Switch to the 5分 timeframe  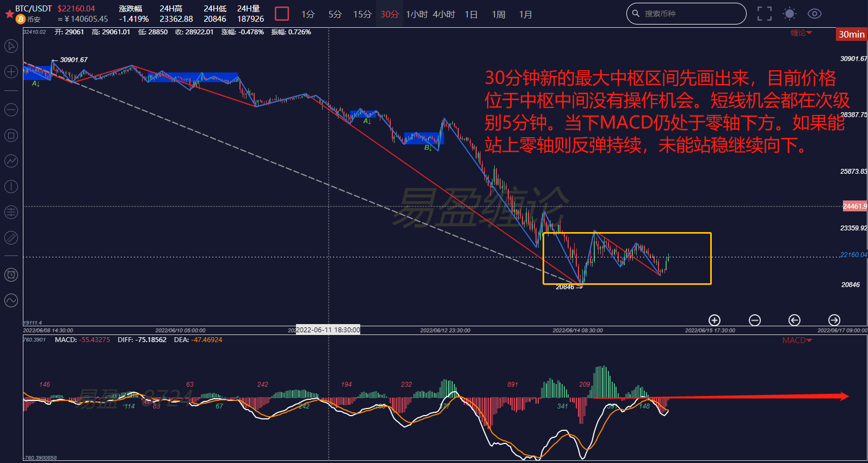(335, 14)
